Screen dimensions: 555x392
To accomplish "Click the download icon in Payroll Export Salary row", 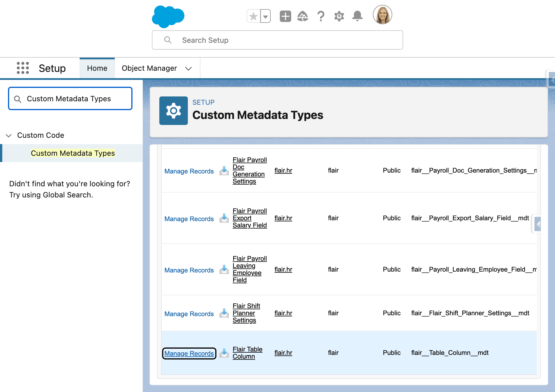I will [224, 218].
